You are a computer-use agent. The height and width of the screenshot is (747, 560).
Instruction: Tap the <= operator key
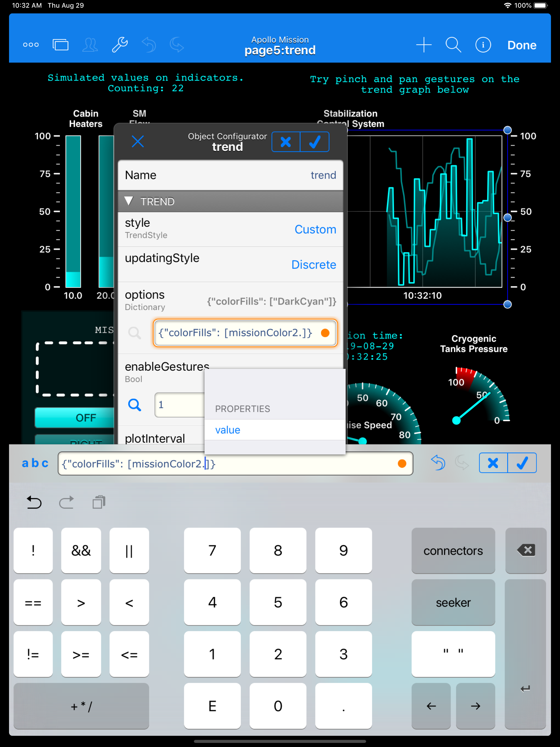tap(129, 655)
